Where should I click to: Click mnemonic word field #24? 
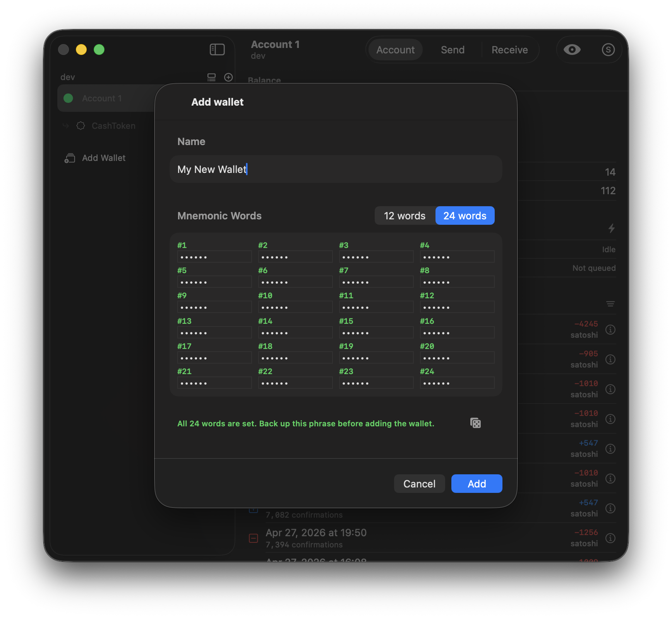click(x=457, y=383)
